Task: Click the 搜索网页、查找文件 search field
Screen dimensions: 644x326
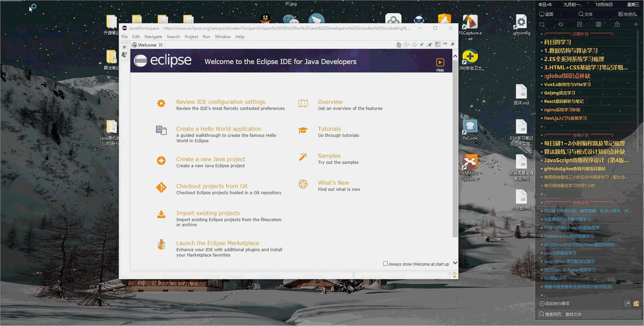Action: click(x=589, y=314)
